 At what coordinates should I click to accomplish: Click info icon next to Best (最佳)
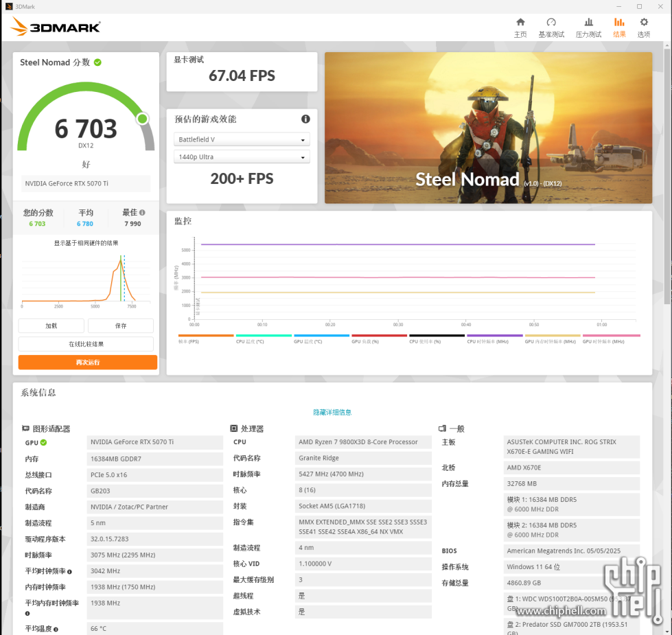pos(142,213)
